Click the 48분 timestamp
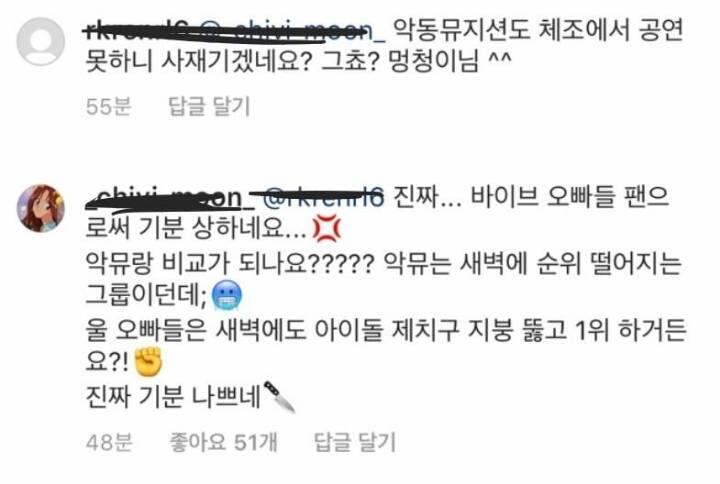Viewport: 720px width, 484px height. point(109,442)
